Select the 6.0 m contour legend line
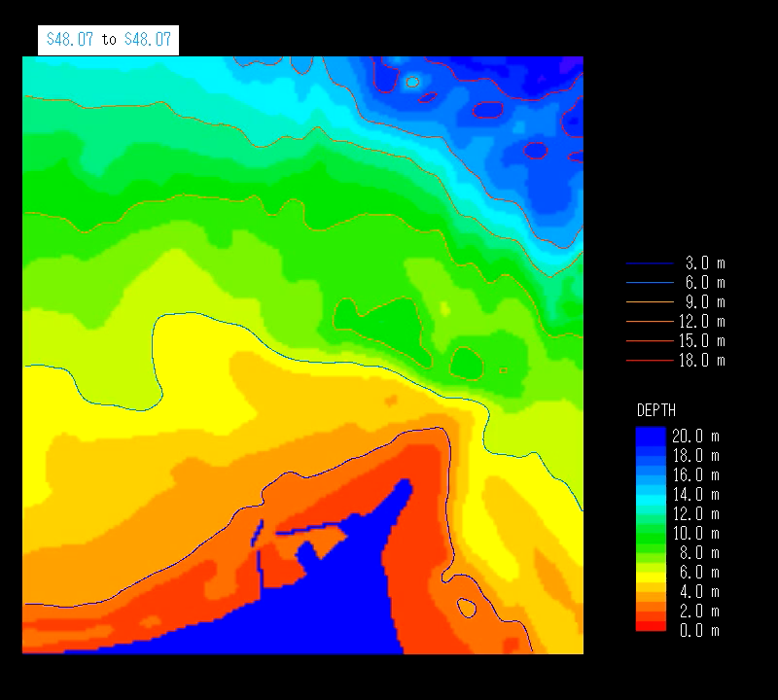Screen dimensions: 778x700 click(x=650, y=283)
